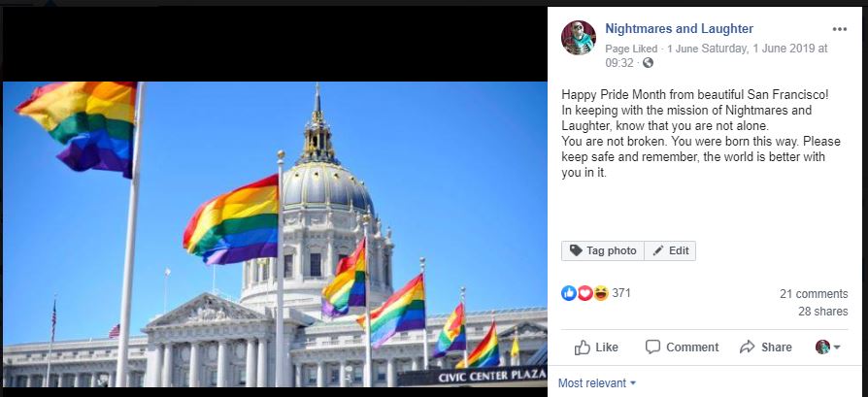
Task: Click the Share arrow icon
Action: pyautogui.click(x=748, y=347)
